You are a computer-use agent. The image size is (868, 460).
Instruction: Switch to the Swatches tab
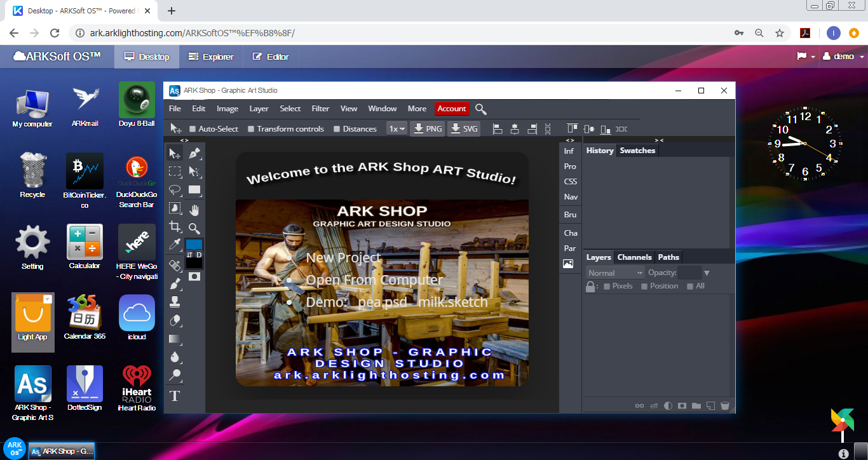tap(637, 151)
